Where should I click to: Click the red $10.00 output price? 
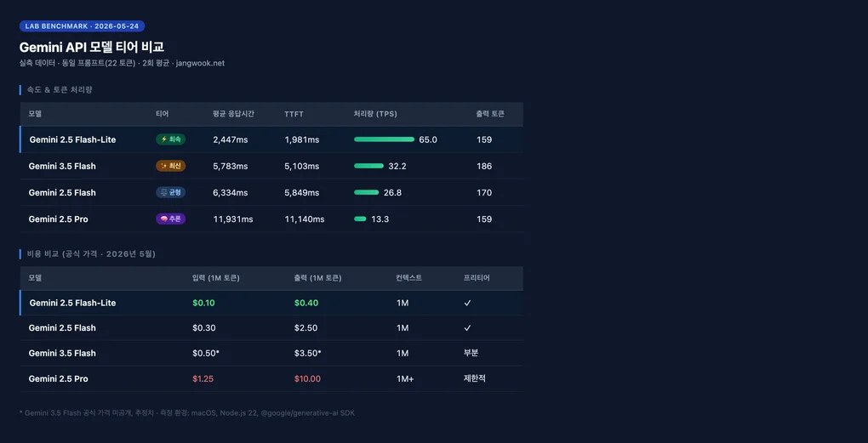click(307, 379)
